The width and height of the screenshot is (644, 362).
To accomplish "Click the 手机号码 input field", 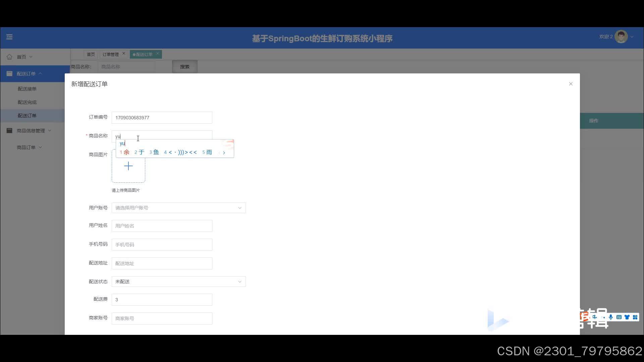I will tap(162, 245).
